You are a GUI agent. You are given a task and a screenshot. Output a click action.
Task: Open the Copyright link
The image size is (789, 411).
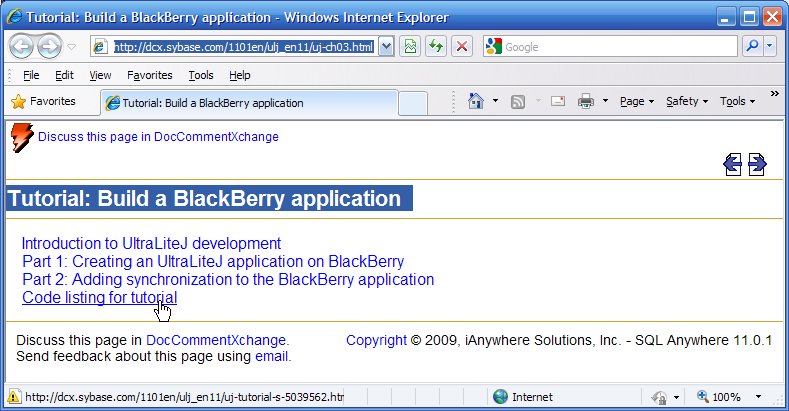[x=376, y=341]
